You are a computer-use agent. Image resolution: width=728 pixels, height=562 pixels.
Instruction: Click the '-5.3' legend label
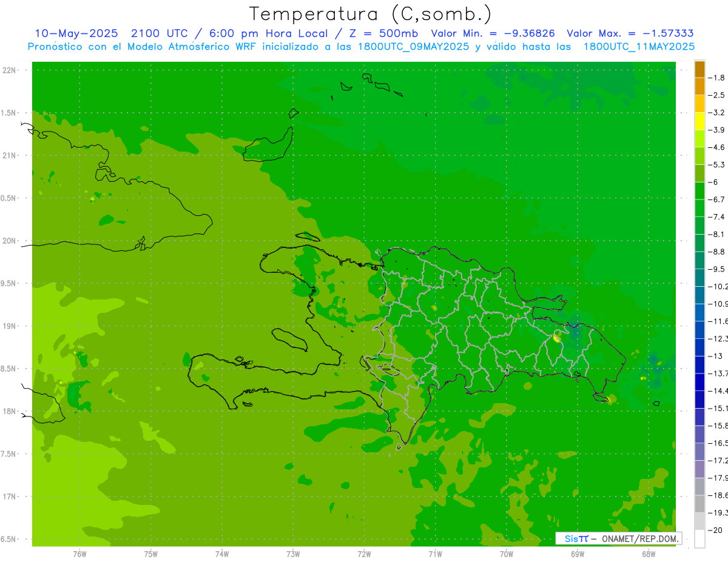pos(716,165)
